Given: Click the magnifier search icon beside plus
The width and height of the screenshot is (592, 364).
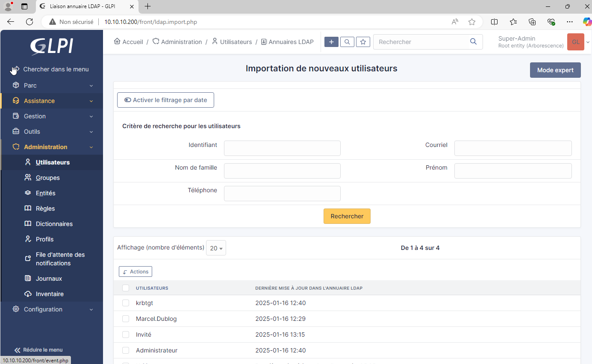Looking at the screenshot, I should tap(347, 42).
